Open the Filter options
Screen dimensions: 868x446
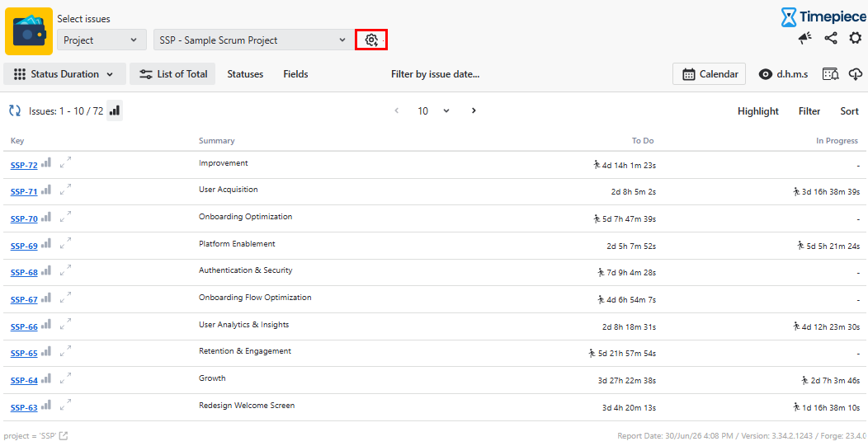(x=809, y=111)
